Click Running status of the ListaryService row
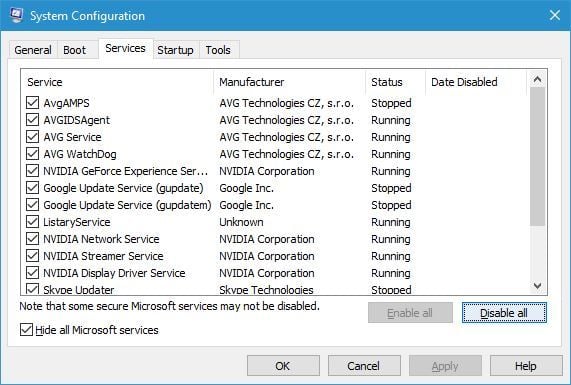This screenshot has height=385, width=571. click(x=391, y=222)
